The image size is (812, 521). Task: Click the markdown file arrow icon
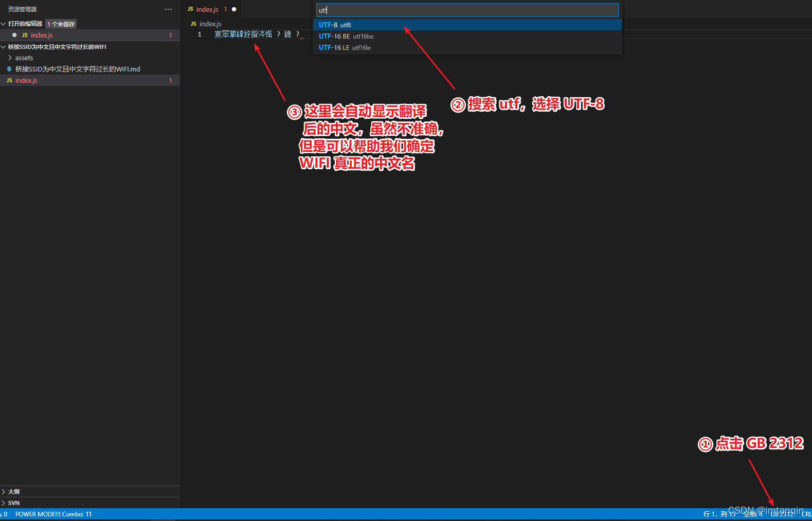(9, 69)
